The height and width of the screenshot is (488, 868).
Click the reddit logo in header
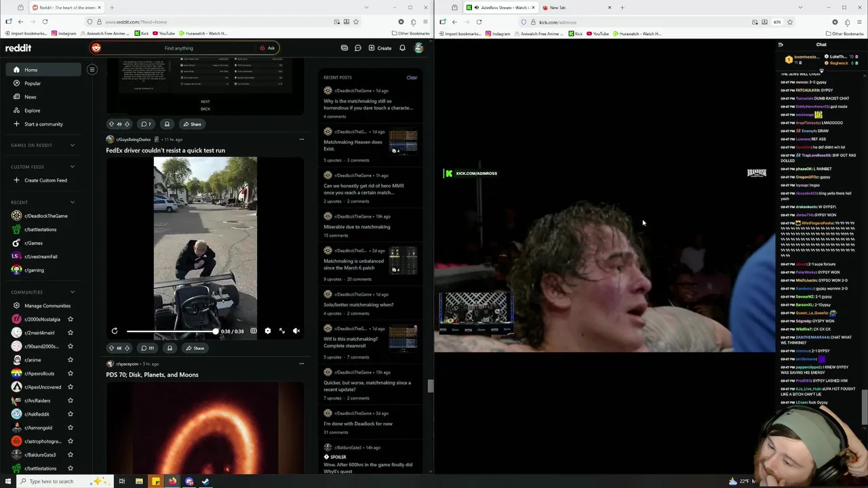pyautogui.click(x=18, y=48)
